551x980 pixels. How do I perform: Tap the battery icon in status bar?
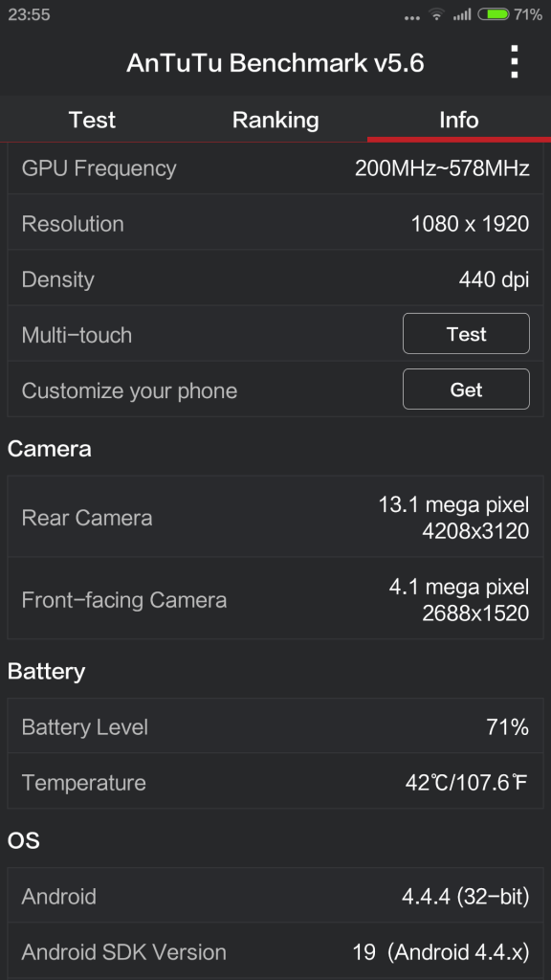pyautogui.click(x=494, y=13)
